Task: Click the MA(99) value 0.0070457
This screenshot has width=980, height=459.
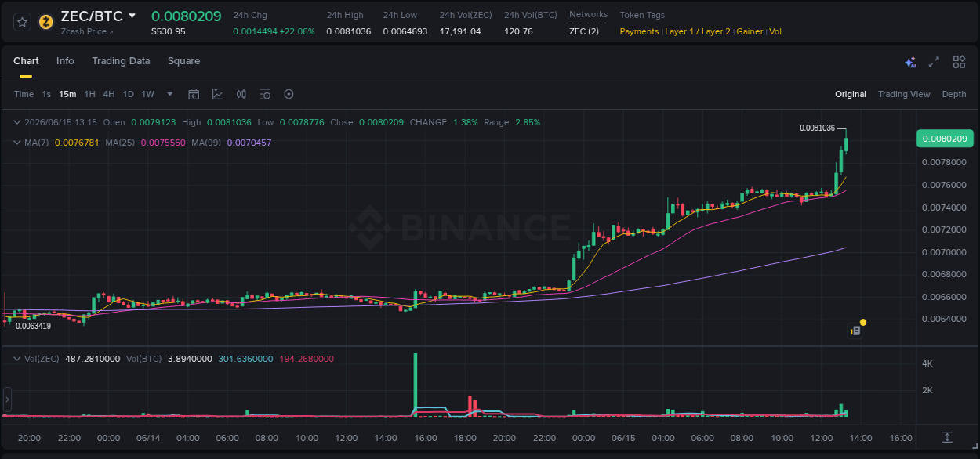Action: pos(249,143)
